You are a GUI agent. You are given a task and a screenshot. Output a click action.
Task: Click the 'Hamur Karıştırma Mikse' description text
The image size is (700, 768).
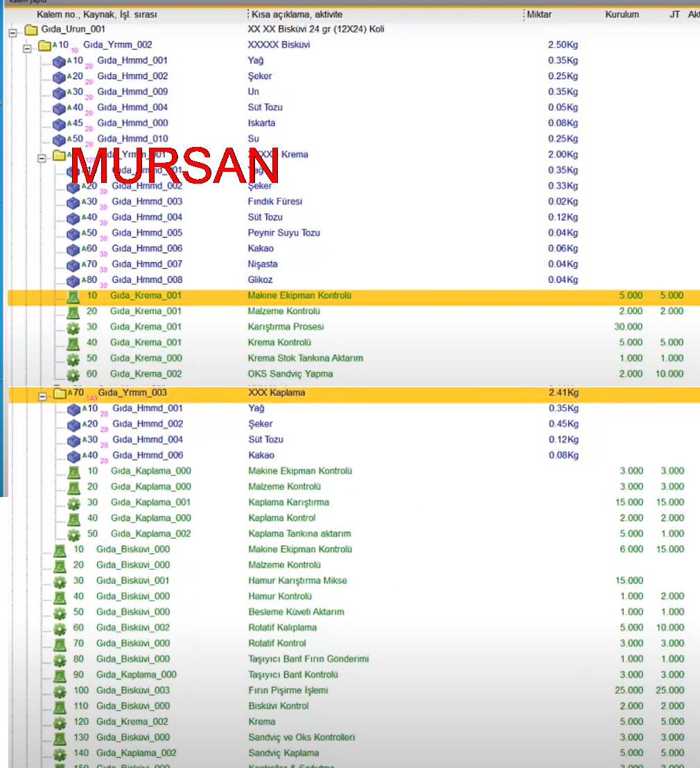pyautogui.click(x=297, y=580)
